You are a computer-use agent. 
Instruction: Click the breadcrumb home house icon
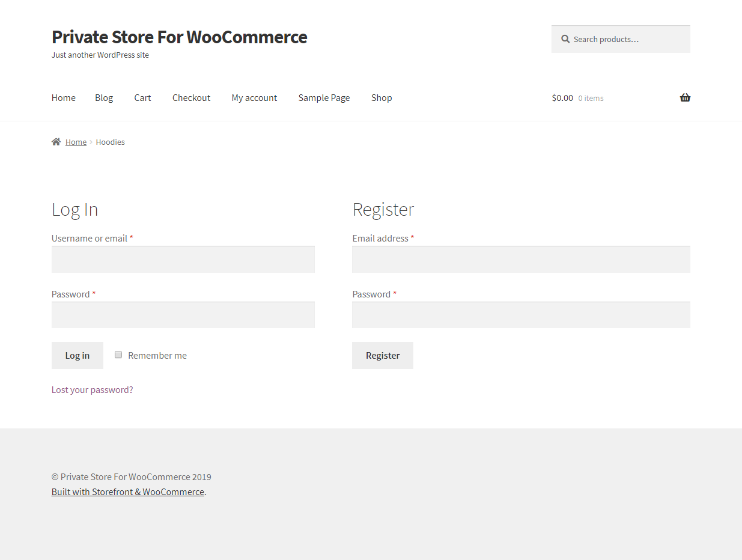(x=56, y=142)
